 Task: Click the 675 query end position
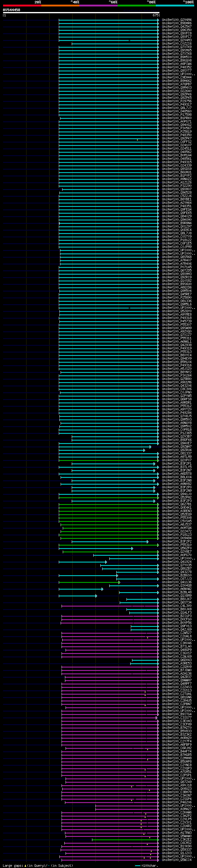coord(155,15)
